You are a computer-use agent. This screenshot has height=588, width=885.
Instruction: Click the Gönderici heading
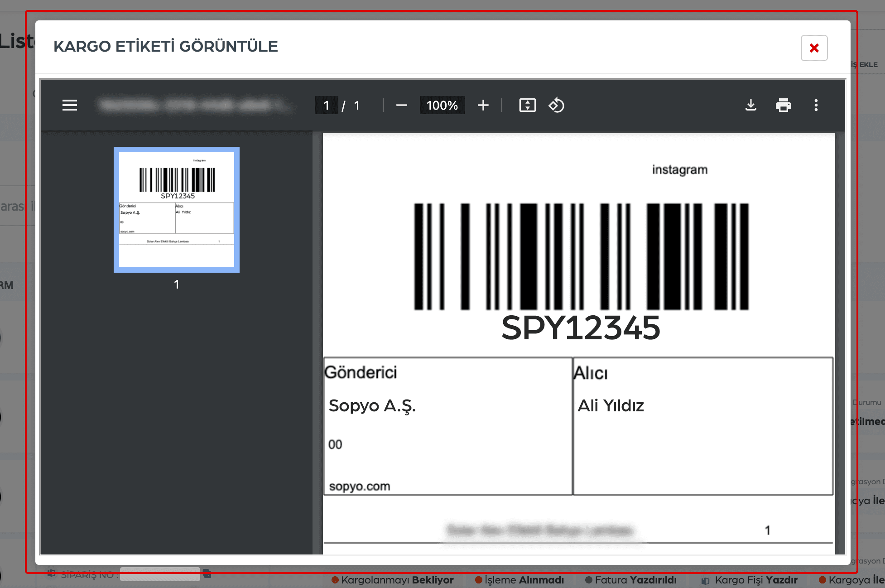pos(361,372)
